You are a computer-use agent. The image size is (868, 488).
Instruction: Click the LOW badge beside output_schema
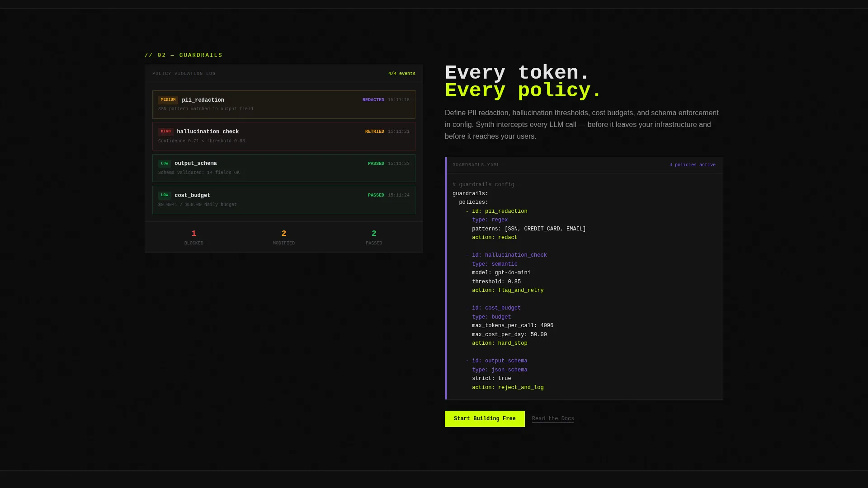(x=165, y=164)
